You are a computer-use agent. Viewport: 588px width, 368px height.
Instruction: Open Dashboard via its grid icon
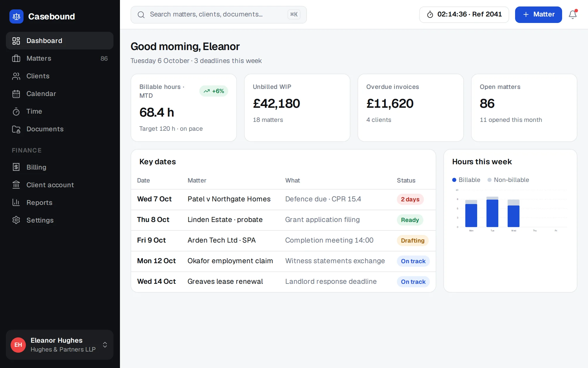pyautogui.click(x=16, y=41)
